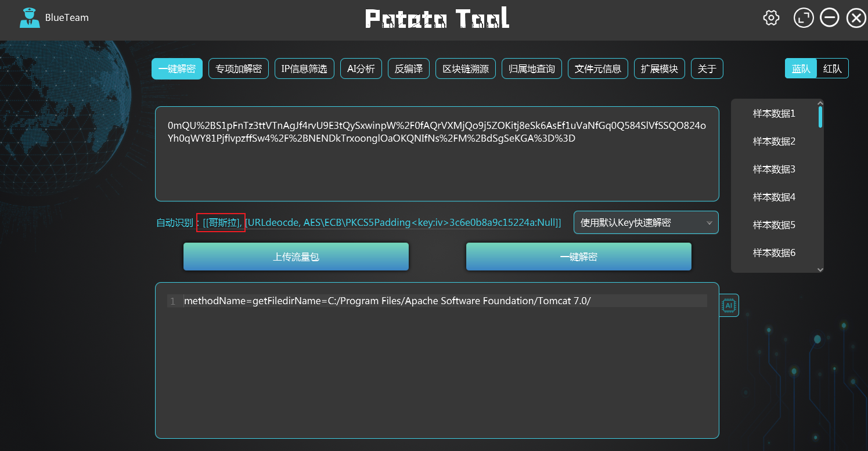Open the IP信息筛选 module
This screenshot has width=868, height=451.
304,68
